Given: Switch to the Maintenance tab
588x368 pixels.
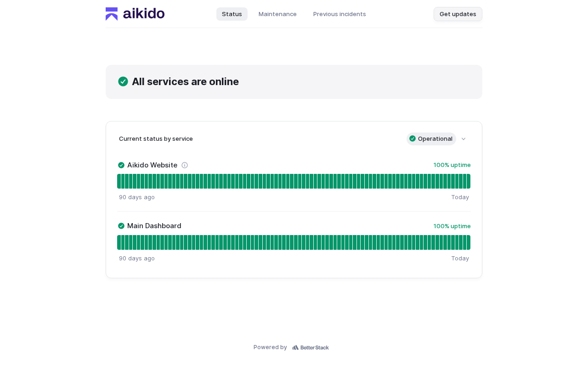Looking at the screenshot, I should click(277, 14).
